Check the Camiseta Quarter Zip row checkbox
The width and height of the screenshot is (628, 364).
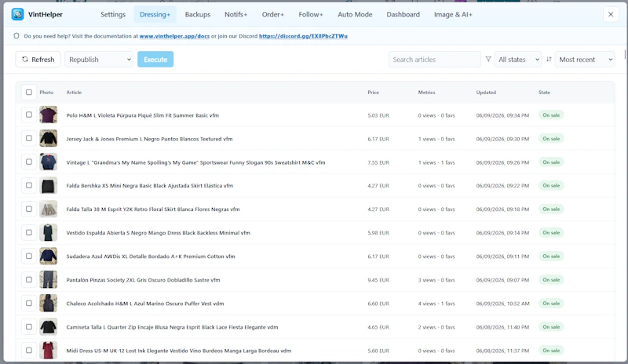[29, 327]
